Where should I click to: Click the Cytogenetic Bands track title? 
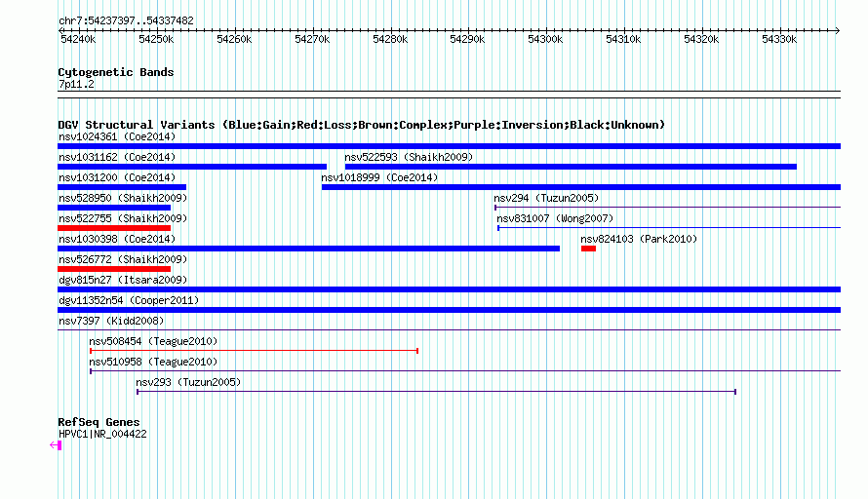pos(116,72)
